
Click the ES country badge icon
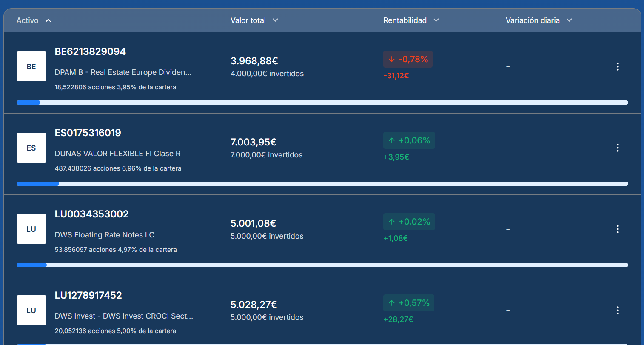click(x=31, y=148)
